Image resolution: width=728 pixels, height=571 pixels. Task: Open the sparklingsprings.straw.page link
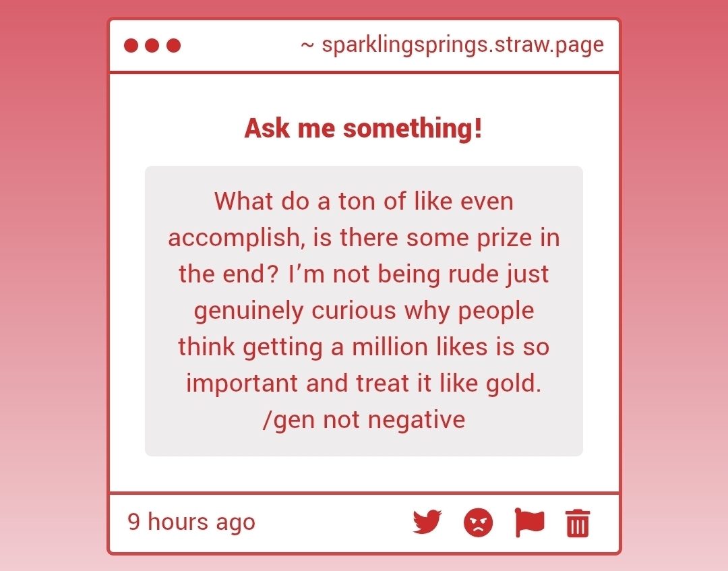pyautogui.click(x=462, y=45)
